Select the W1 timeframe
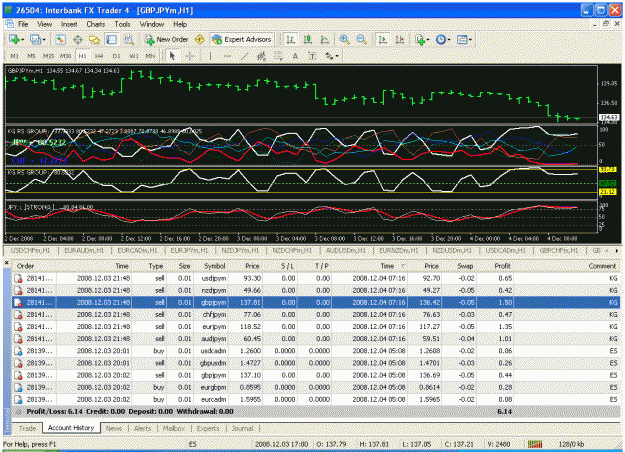Screen dimensions: 625x452 pos(134,56)
